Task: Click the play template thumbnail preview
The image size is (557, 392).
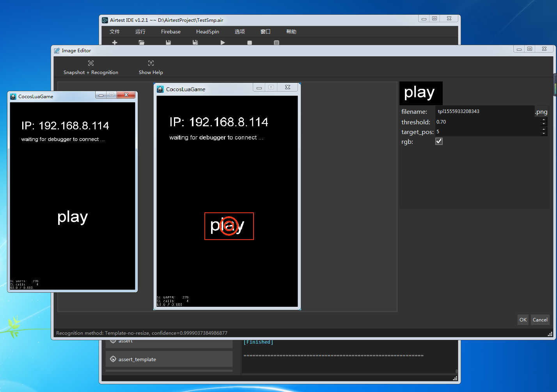Action: click(x=421, y=93)
